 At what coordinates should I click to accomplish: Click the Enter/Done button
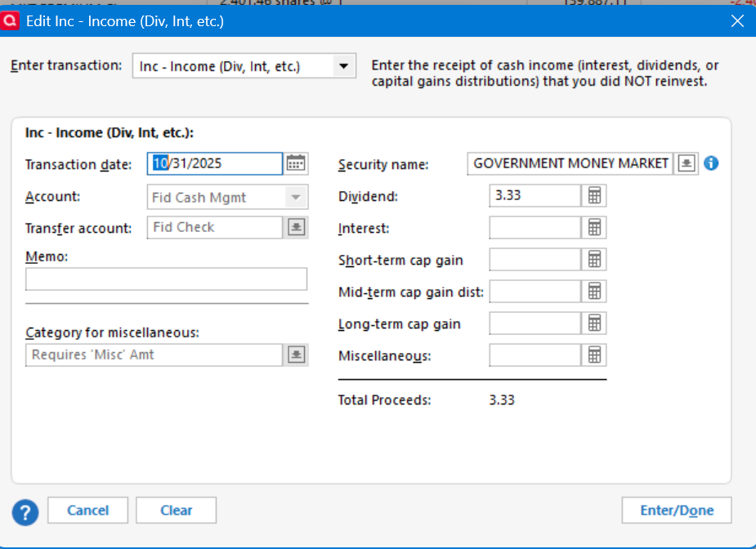click(x=677, y=510)
